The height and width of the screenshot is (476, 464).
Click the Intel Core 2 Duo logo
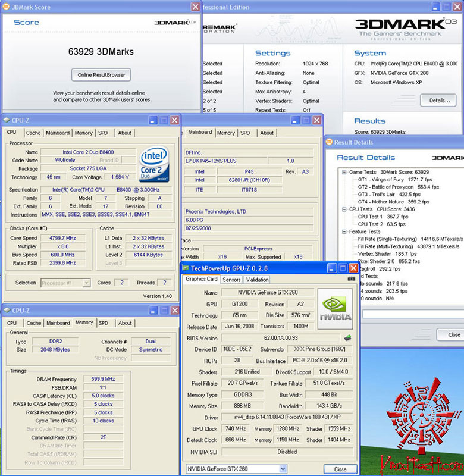(x=154, y=164)
